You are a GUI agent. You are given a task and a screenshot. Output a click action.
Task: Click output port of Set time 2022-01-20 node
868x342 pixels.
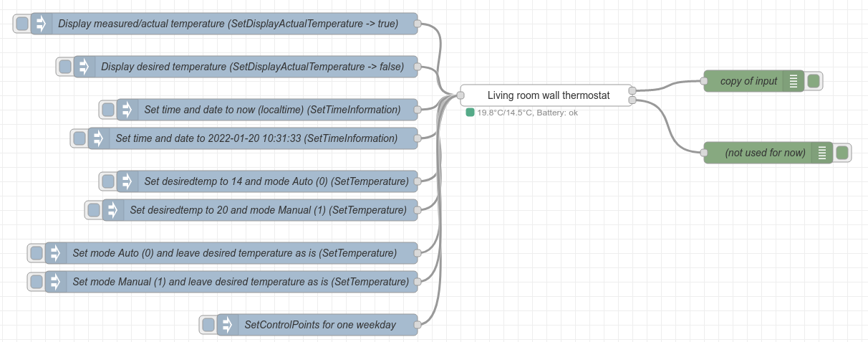(x=418, y=138)
